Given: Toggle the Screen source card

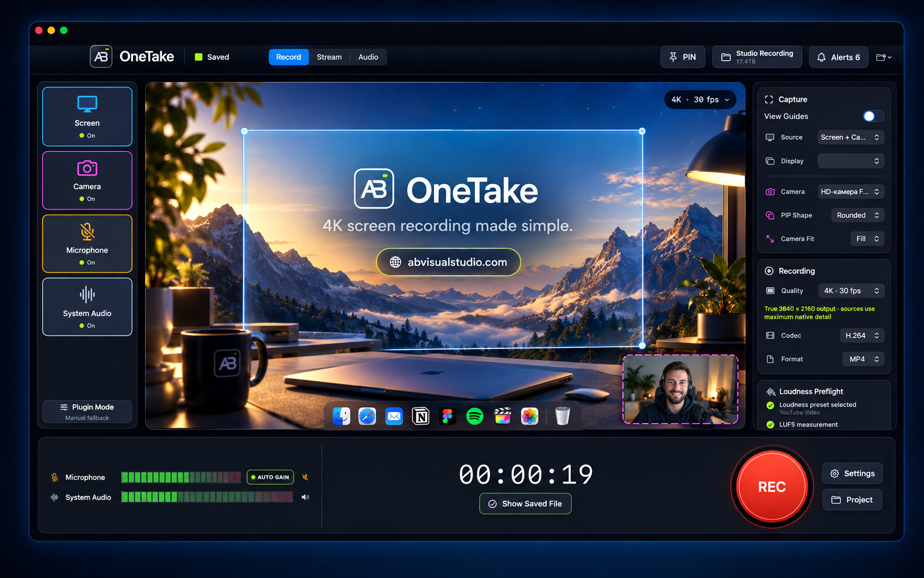Looking at the screenshot, I should pyautogui.click(x=87, y=117).
